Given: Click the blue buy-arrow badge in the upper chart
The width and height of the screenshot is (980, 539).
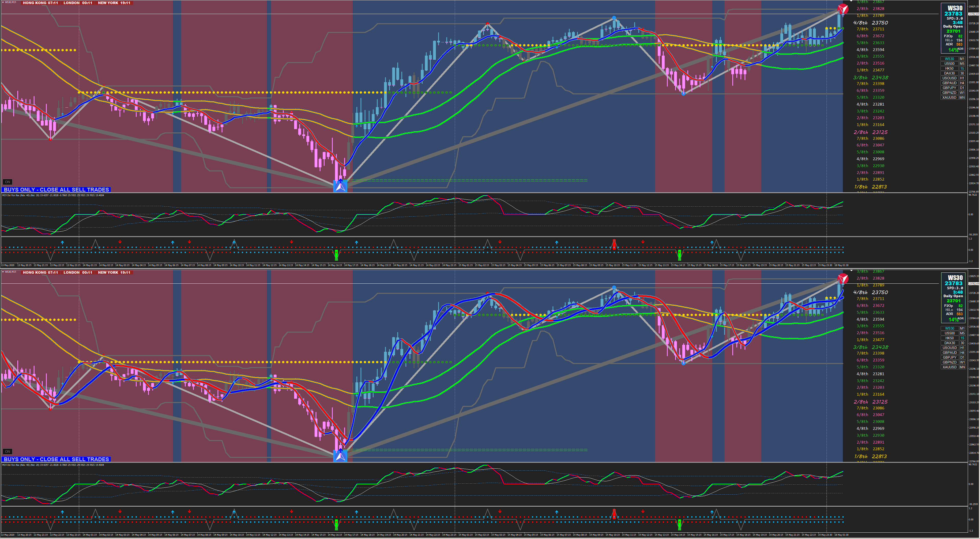Looking at the screenshot, I should click(340, 186).
